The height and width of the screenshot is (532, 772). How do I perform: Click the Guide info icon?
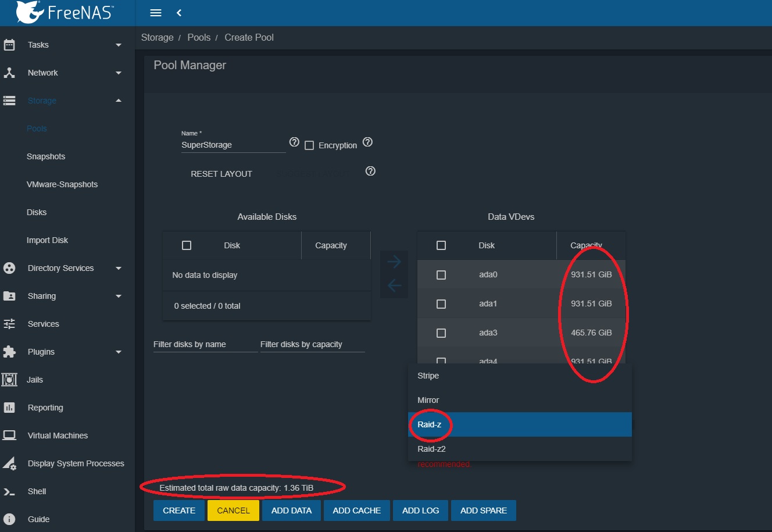tap(9, 519)
